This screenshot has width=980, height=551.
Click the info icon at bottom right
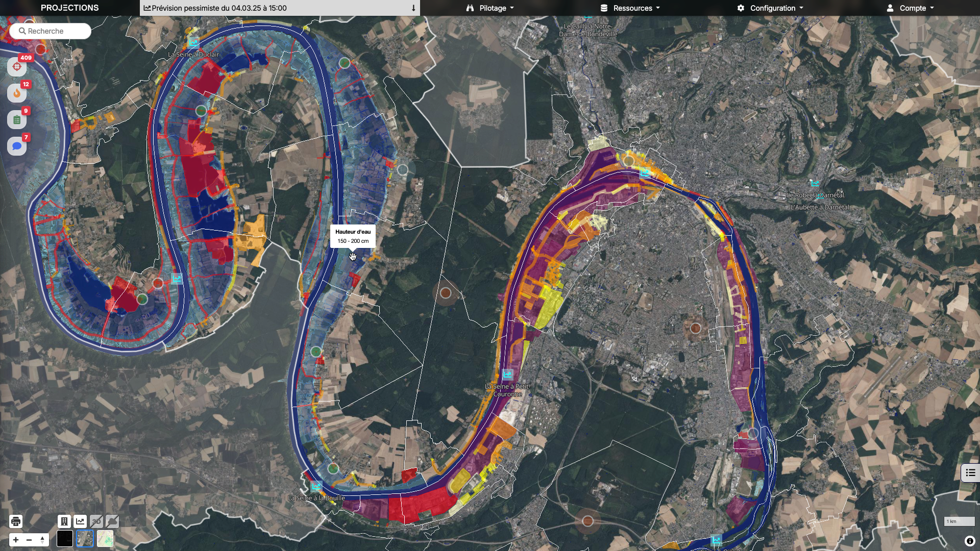tap(970, 541)
